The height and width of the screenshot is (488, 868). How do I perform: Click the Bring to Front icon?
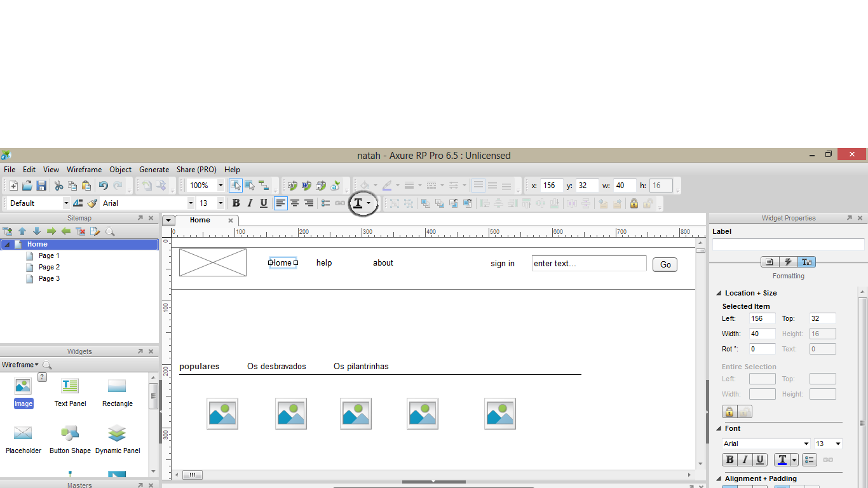point(425,203)
